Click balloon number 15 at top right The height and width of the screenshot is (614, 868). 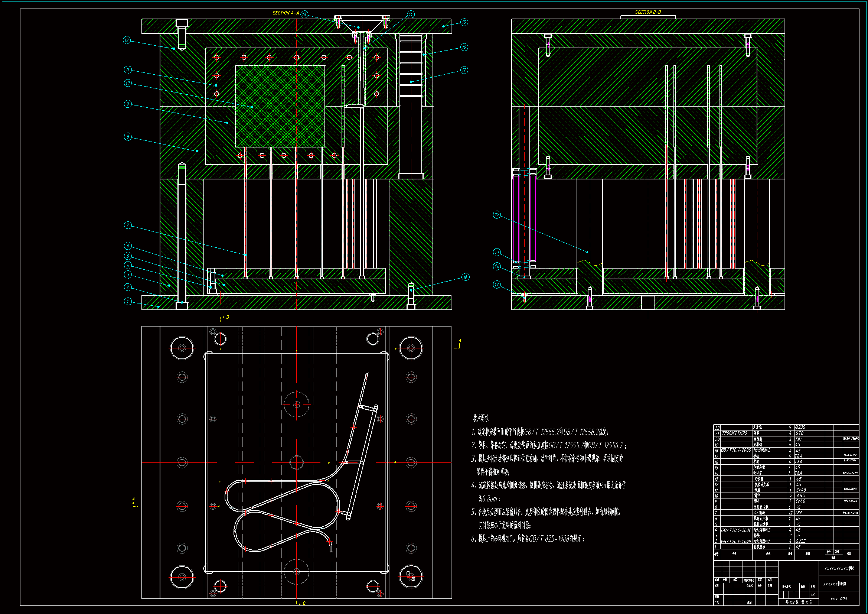click(x=464, y=22)
